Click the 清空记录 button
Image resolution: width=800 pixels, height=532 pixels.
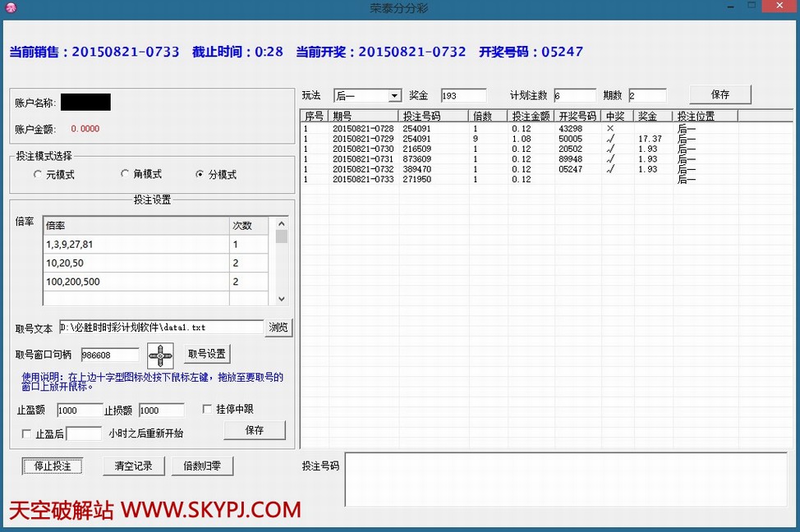(x=133, y=466)
